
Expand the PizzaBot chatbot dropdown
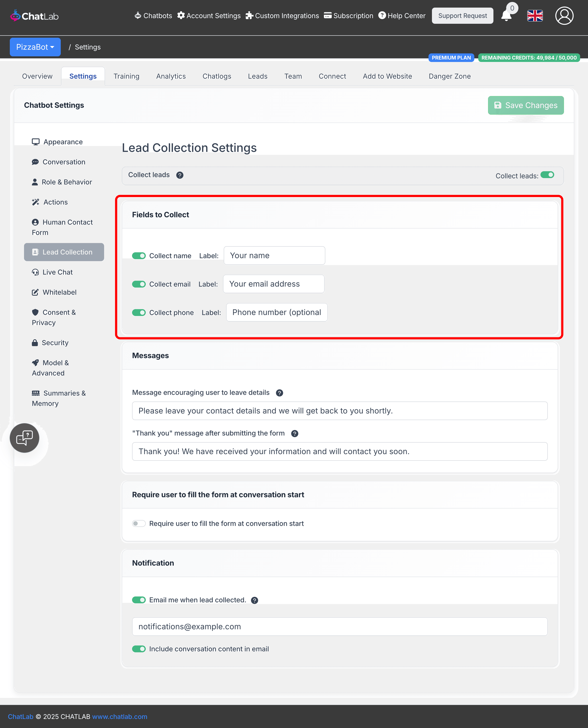click(35, 47)
